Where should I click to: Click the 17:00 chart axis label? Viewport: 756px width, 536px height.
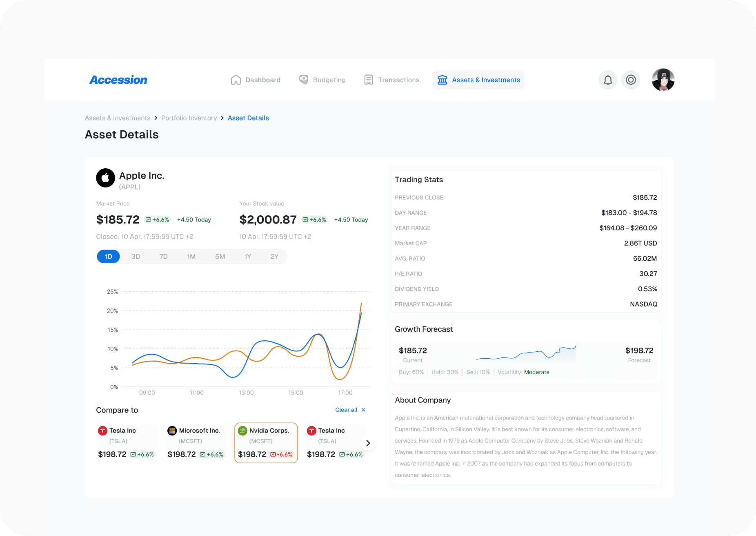[x=345, y=393]
